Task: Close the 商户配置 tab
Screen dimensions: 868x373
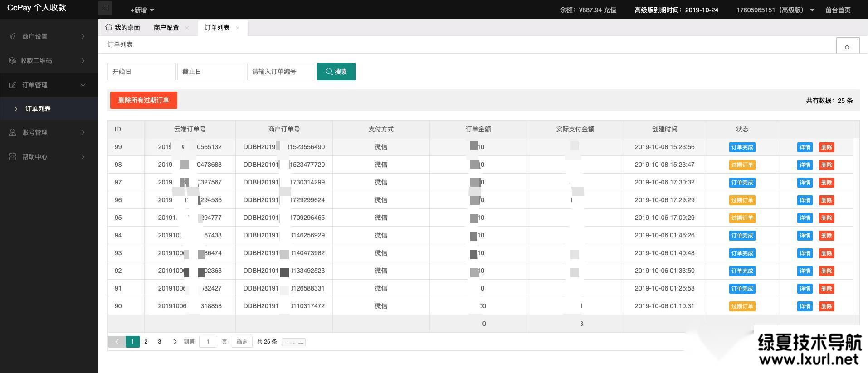Action: (187, 28)
